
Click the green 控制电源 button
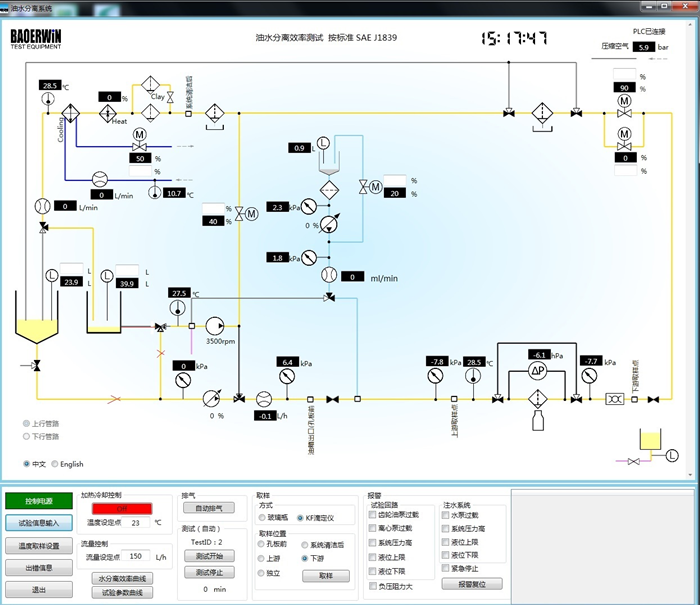[39, 501]
